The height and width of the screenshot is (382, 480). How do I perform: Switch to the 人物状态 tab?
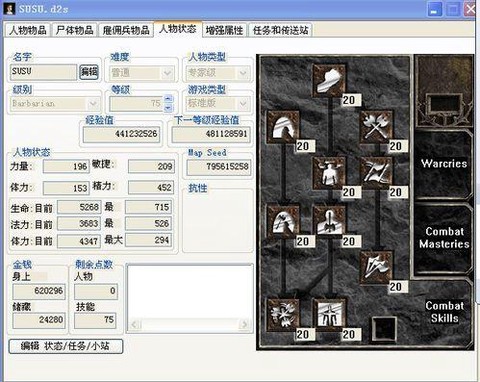(178, 29)
